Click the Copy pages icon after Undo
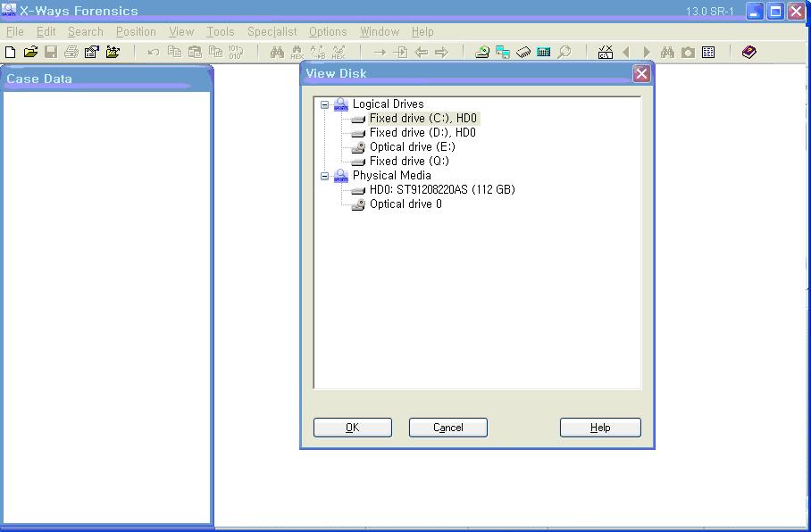This screenshot has height=532, width=811. (x=174, y=52)
